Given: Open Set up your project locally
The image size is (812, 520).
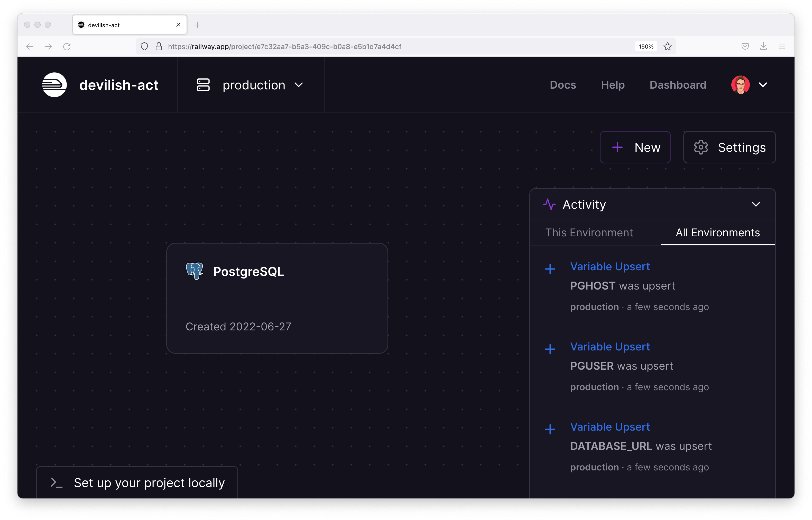Looking at the screenshot, I should (137, 483).
